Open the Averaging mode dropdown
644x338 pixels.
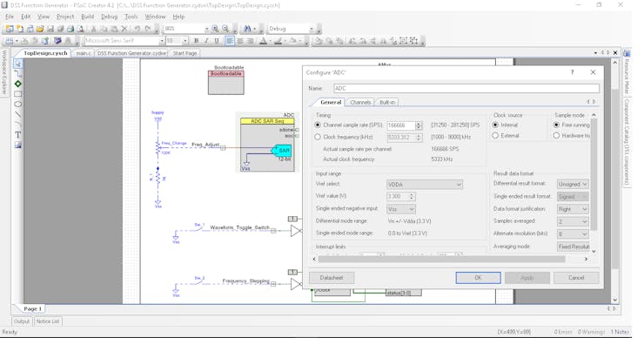574,247
